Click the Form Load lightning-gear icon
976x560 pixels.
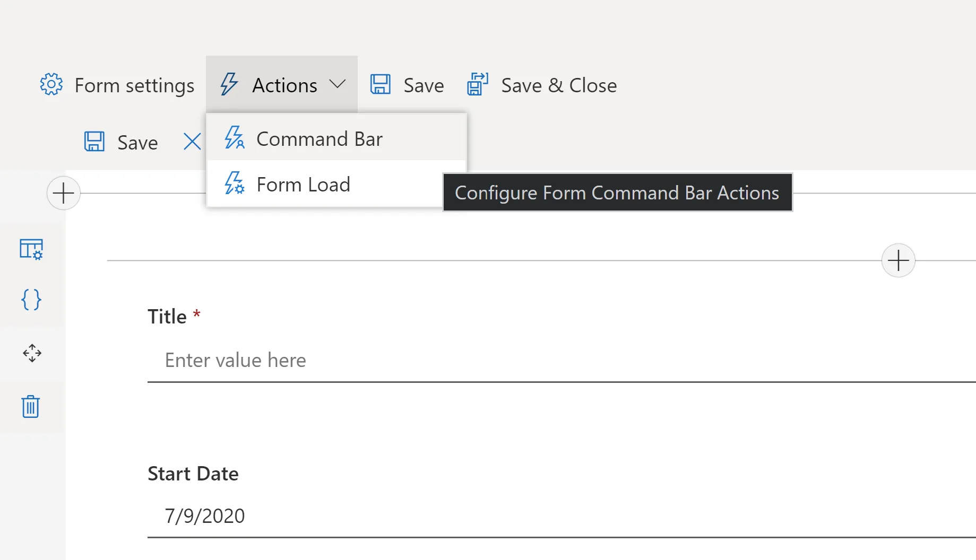click(234, 184)
